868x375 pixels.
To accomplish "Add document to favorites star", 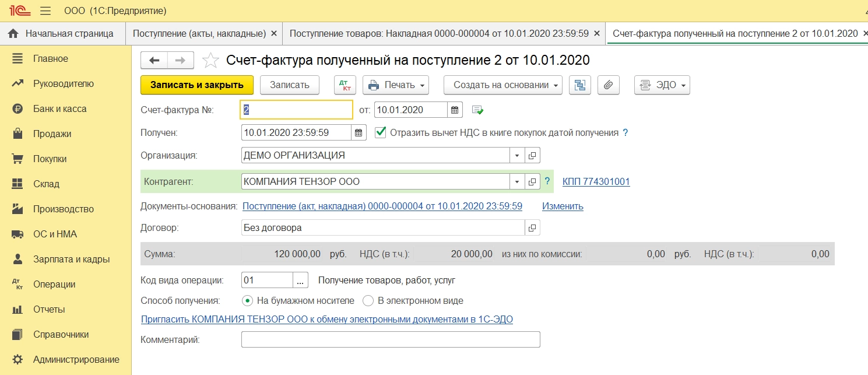I will click(x=210, y=60).
